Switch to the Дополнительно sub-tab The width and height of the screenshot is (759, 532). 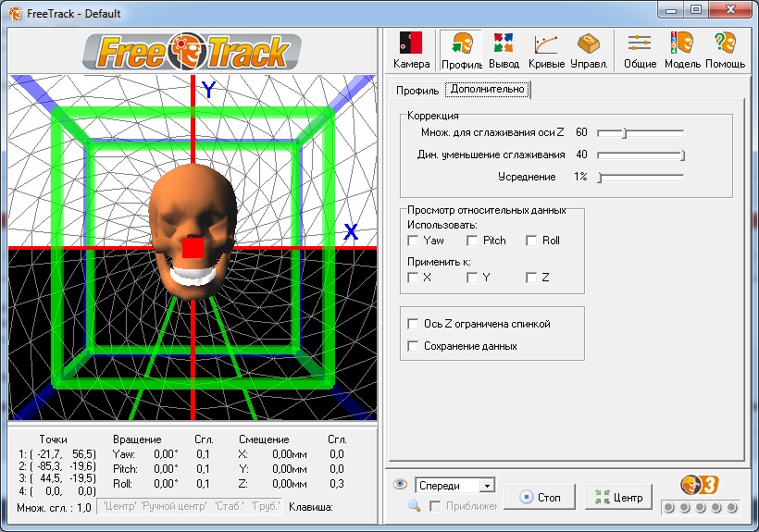point(488,89)
